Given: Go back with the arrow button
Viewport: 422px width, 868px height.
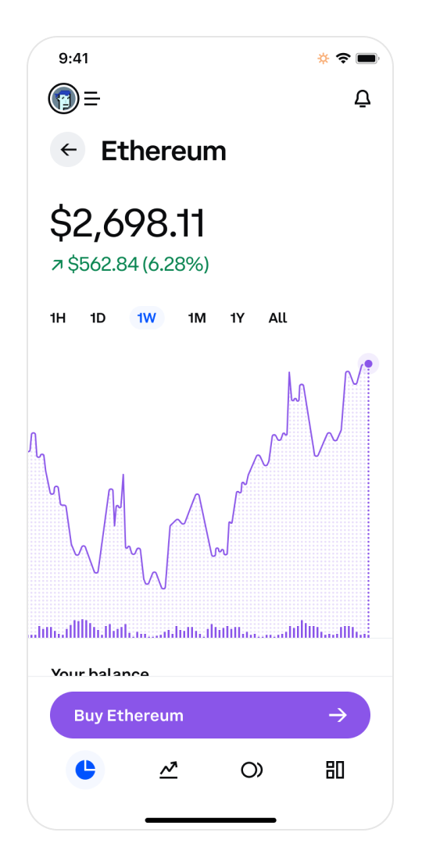Looking at the screenshot, I should click(68, 149).
